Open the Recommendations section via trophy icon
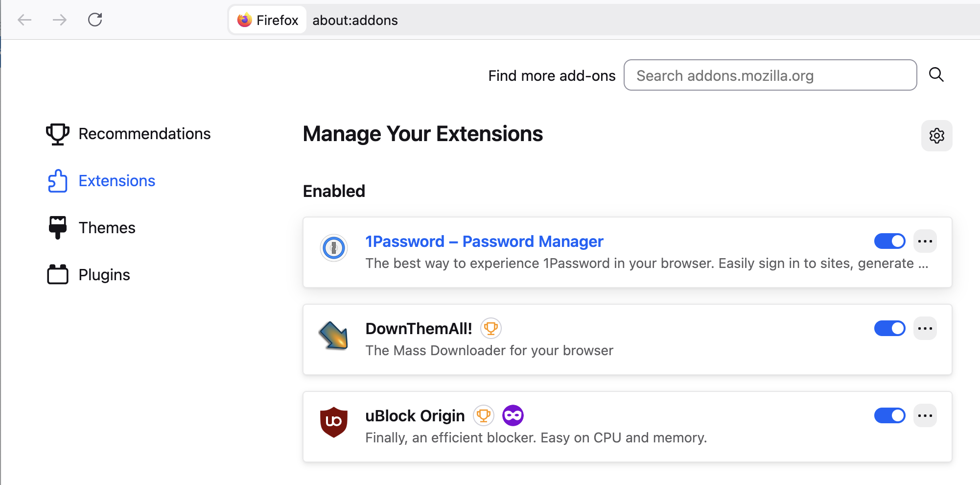 (57, 133)
